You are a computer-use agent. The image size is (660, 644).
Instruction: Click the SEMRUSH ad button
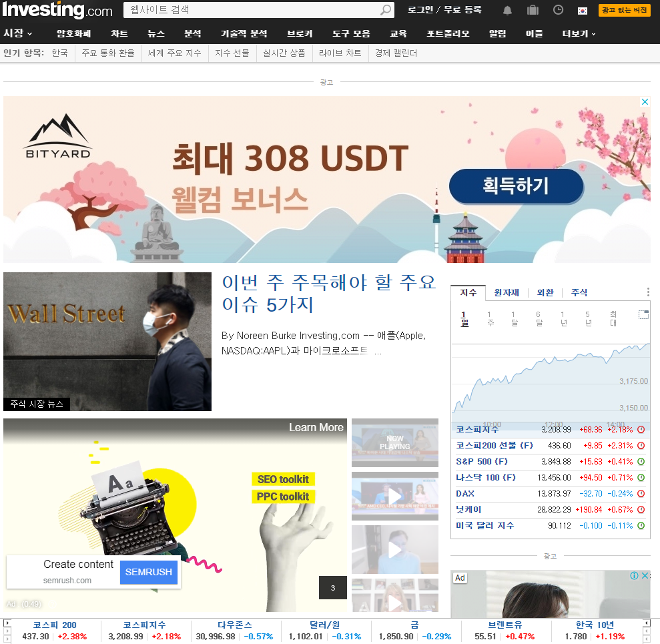point(149,572)
